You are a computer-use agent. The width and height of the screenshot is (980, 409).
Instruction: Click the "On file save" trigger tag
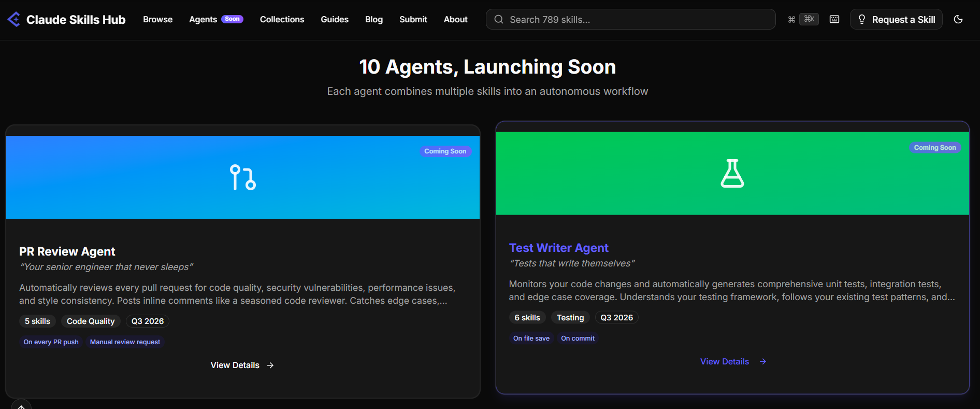pos(531,339)
